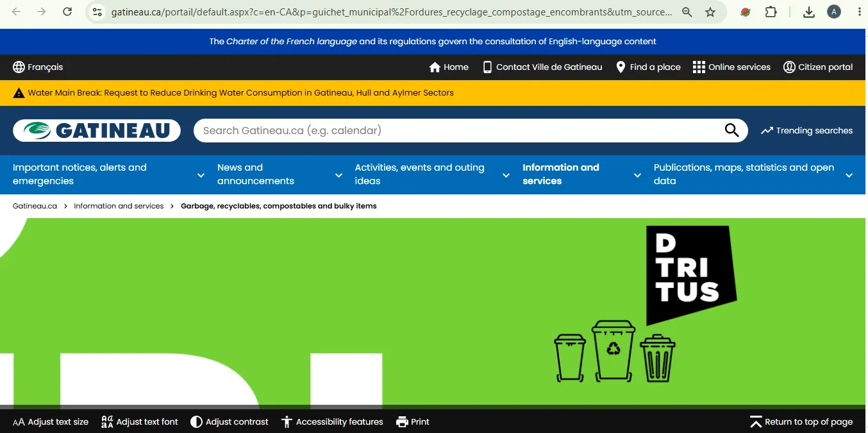
Task: Click the Trending searches arrow icon
Action: [x=767, y=131]
